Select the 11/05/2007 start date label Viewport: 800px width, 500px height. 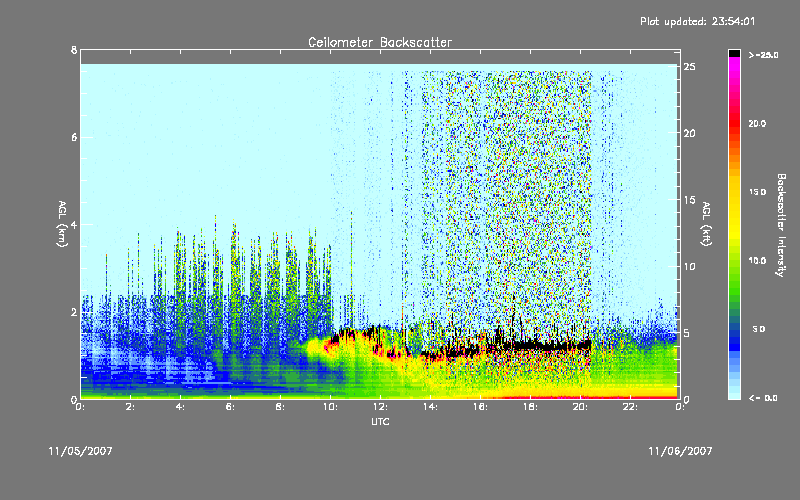point(81,451)
